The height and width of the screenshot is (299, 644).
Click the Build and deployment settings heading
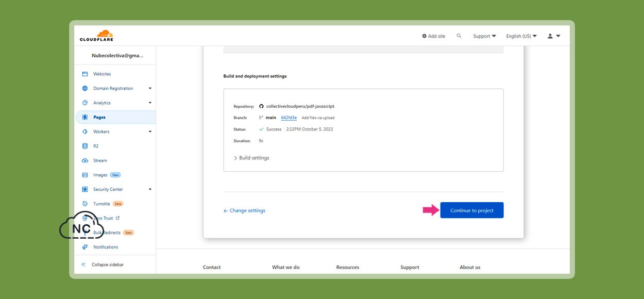point(255,76)
